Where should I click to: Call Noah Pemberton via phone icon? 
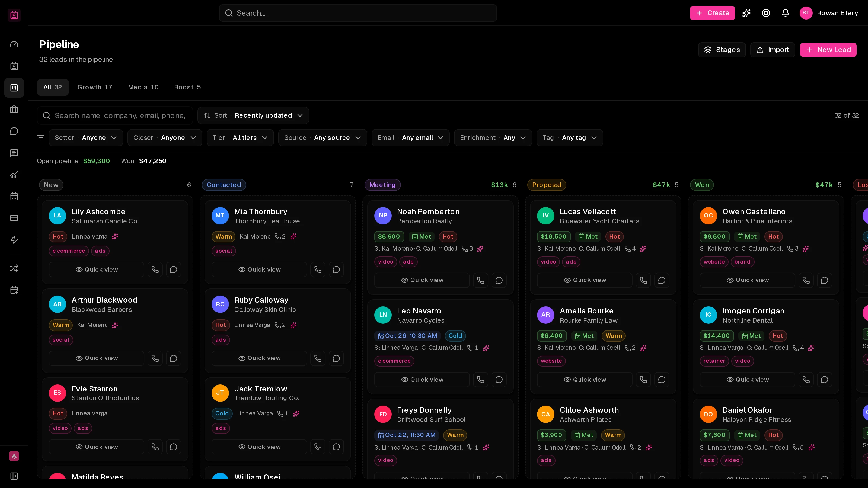[480, 280]
